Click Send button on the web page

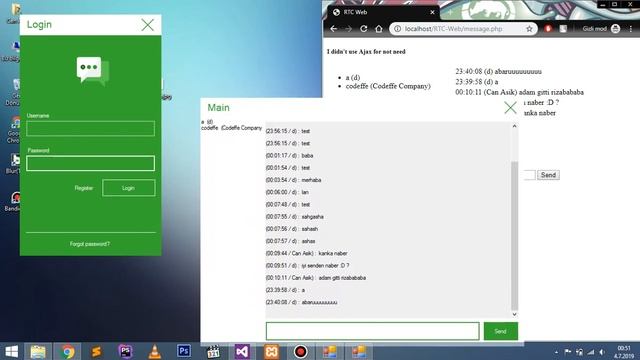coord(548,175)
